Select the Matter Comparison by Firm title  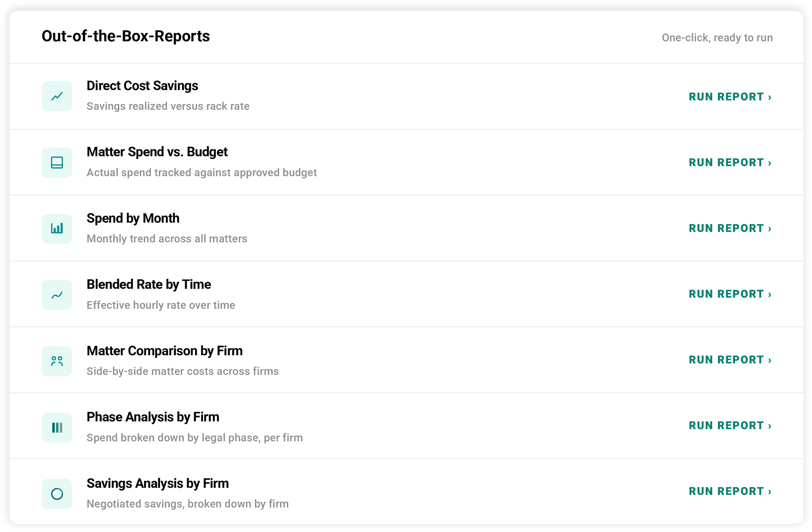164,351
